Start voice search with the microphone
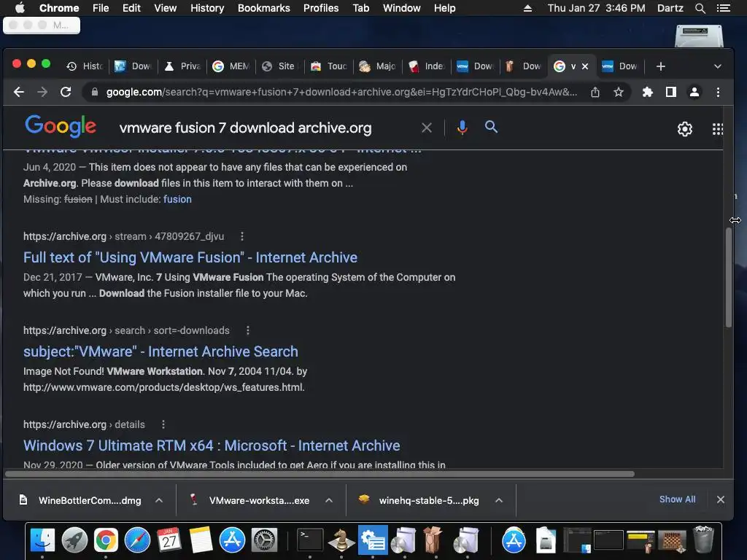 [462, 128]
